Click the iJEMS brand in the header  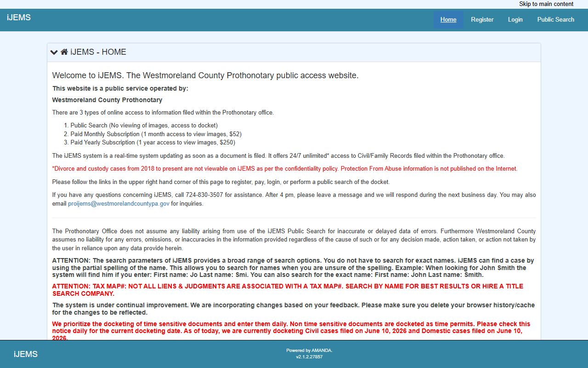(x=19, y=17)
